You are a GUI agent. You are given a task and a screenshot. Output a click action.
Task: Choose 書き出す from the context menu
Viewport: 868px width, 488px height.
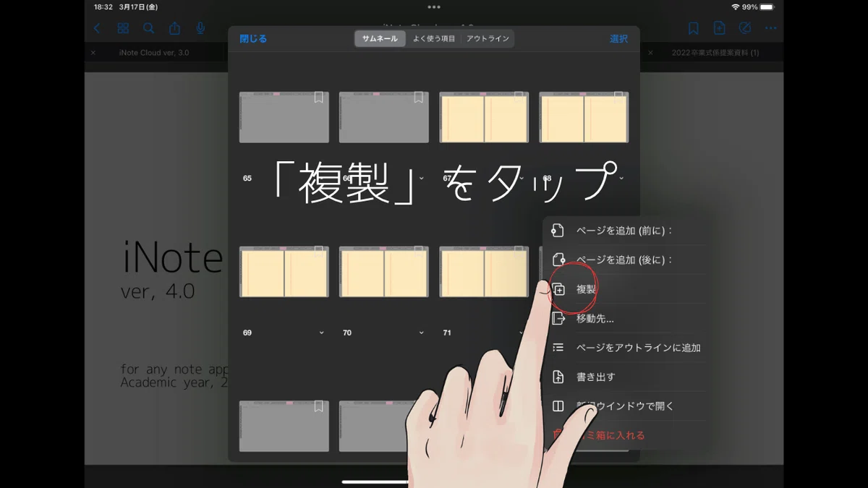(626, 377)
